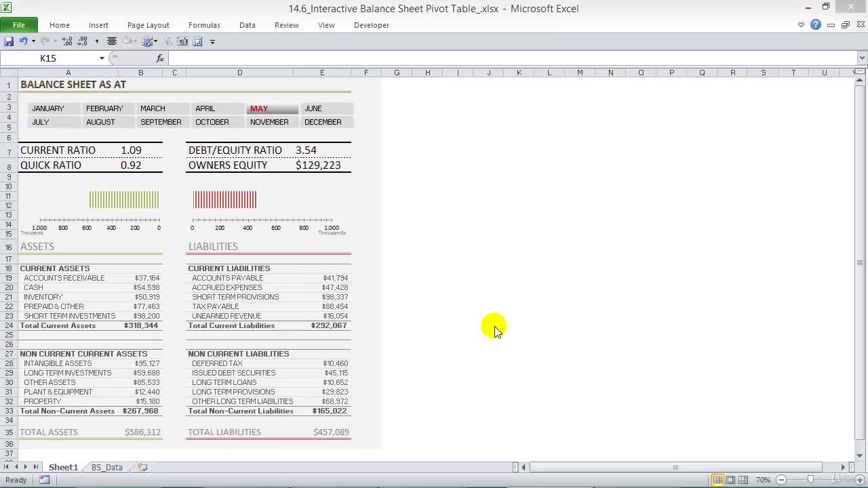Select FEBRUARY slicer button
Viewport: 868px width, 488px height.
pyautogui.click(x=108, y=108)
